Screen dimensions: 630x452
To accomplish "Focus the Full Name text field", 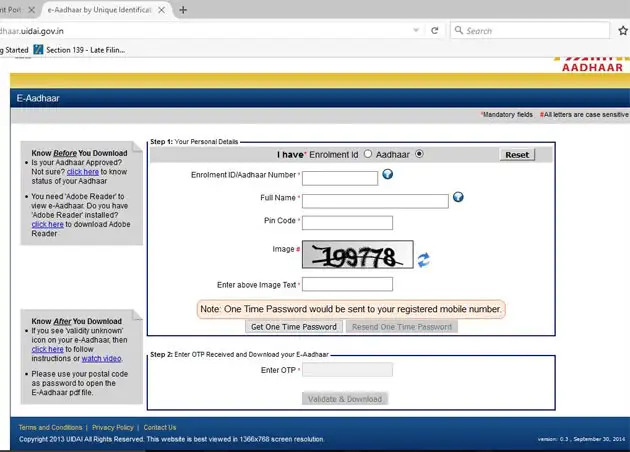I will coord(374,200).
